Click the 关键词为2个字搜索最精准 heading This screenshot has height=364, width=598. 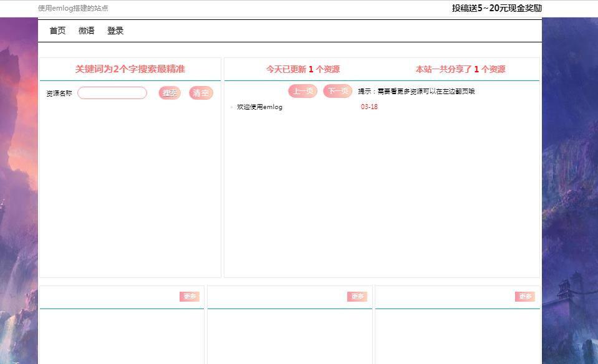click(130, 69)
